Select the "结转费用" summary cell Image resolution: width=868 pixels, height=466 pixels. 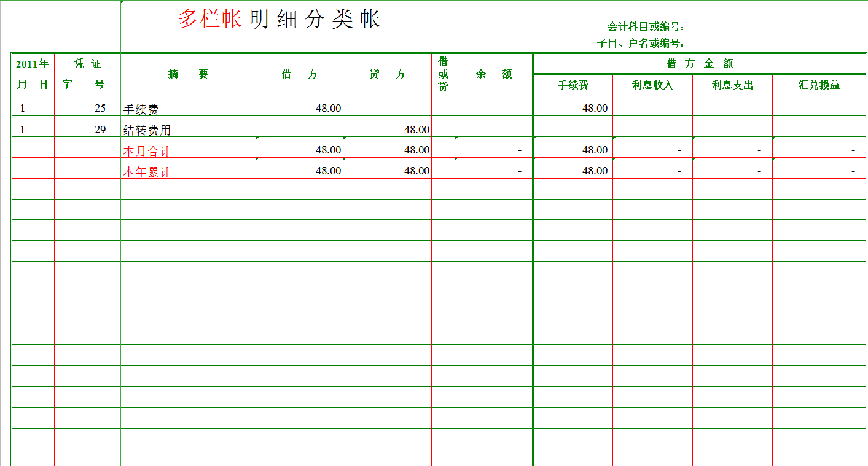pyautogui.click(x=145, y=130)
